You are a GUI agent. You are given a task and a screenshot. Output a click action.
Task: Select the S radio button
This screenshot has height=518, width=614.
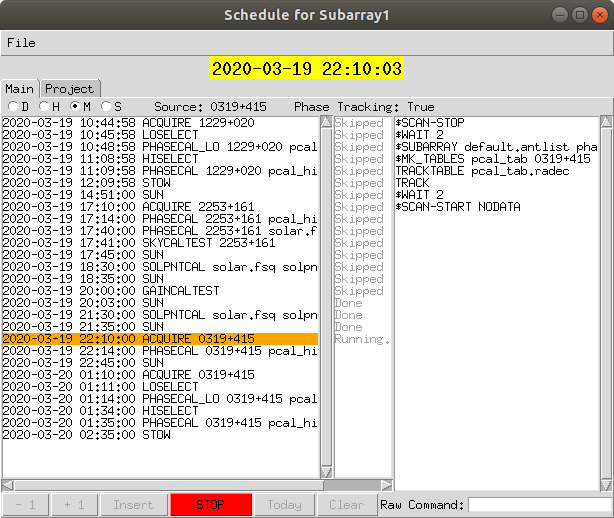106,106
